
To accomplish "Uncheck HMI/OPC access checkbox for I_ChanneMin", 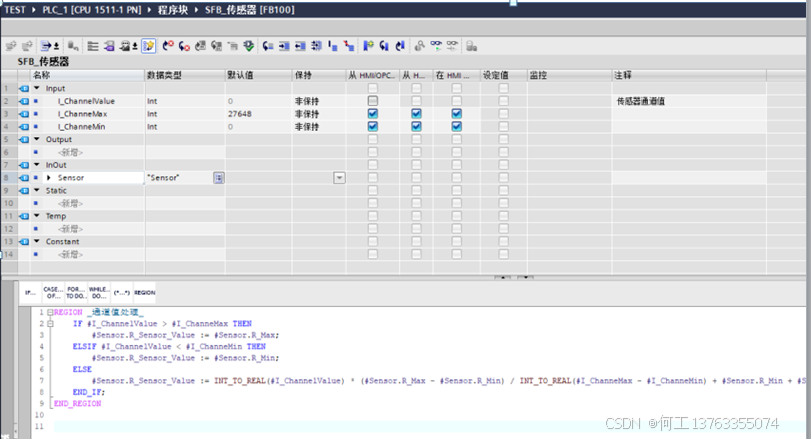I will pos(372,127).
